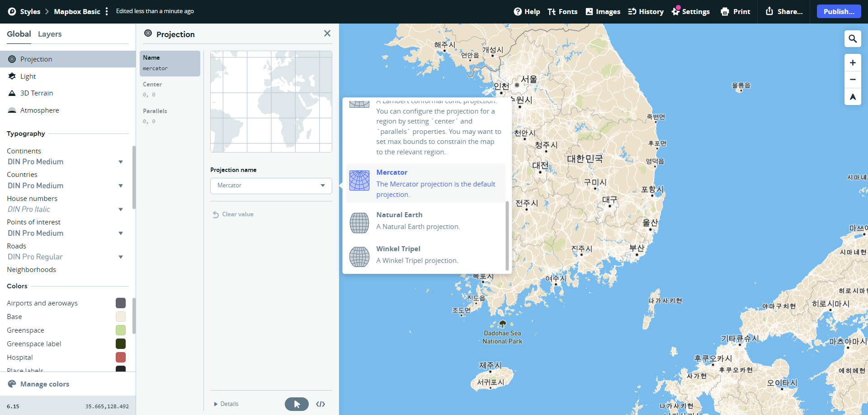
Task: Open the Help menu
Action: [527, 12]
